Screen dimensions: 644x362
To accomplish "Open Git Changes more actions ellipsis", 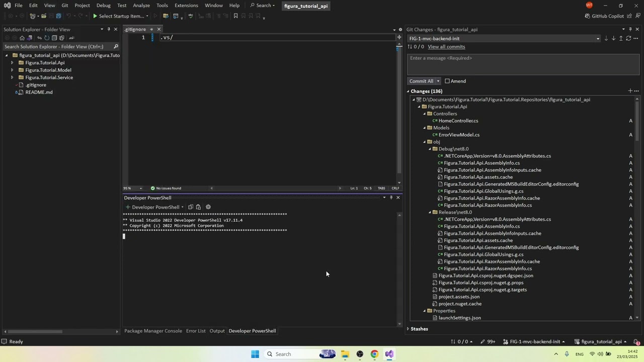I will coord(636,38).
